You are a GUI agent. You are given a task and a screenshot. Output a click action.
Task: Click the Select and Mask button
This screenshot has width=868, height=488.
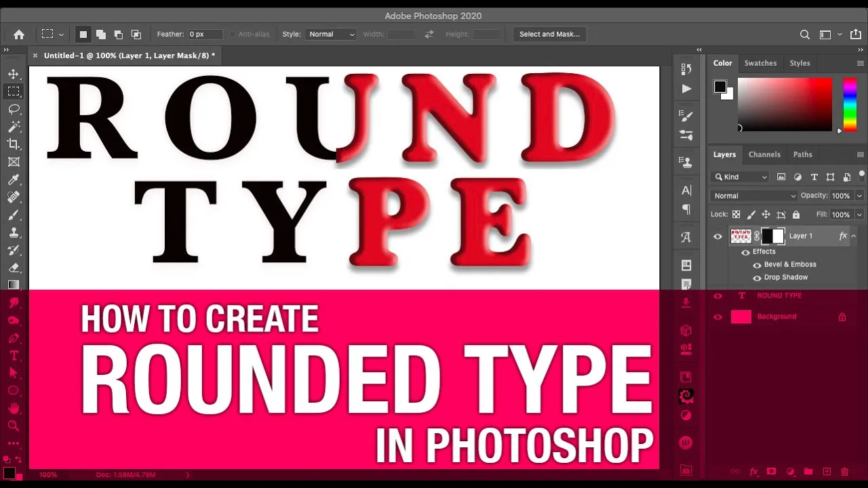(x=549, y=35)
